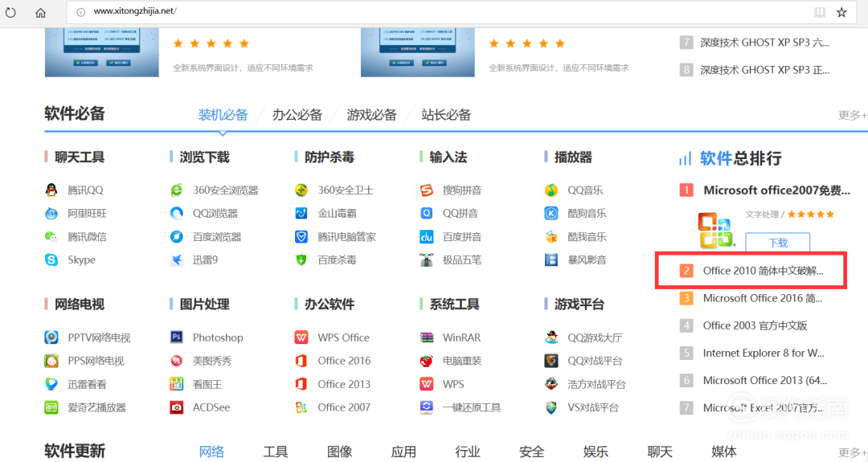Click the 360安全浏览器 icon
868x462 pixels.
(x=177, y=190)
